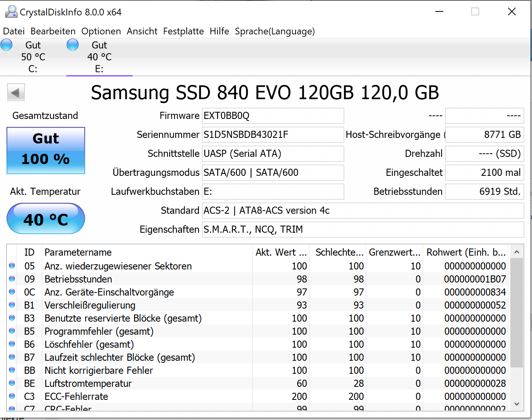Click the blue status orb for drive C:
This screenshot has height=420, width=532.
6,45
